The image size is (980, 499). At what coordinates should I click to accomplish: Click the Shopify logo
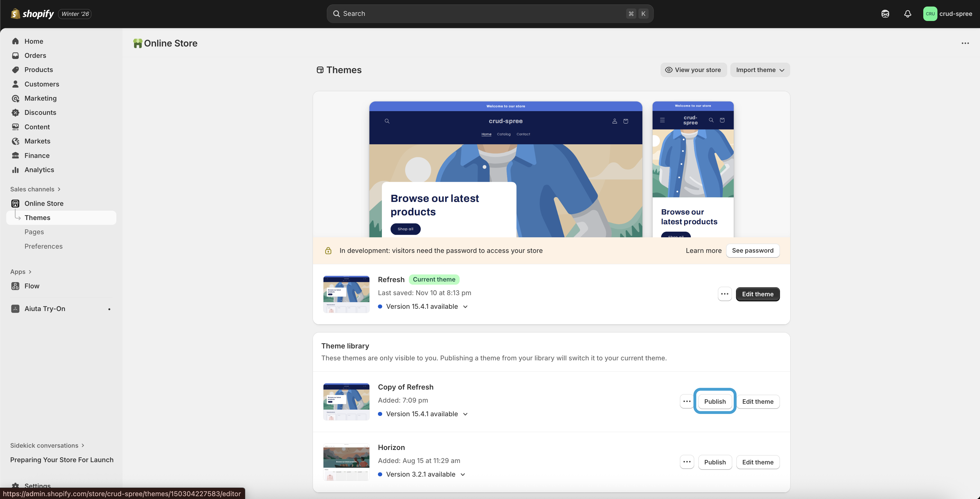pos(32,14)
